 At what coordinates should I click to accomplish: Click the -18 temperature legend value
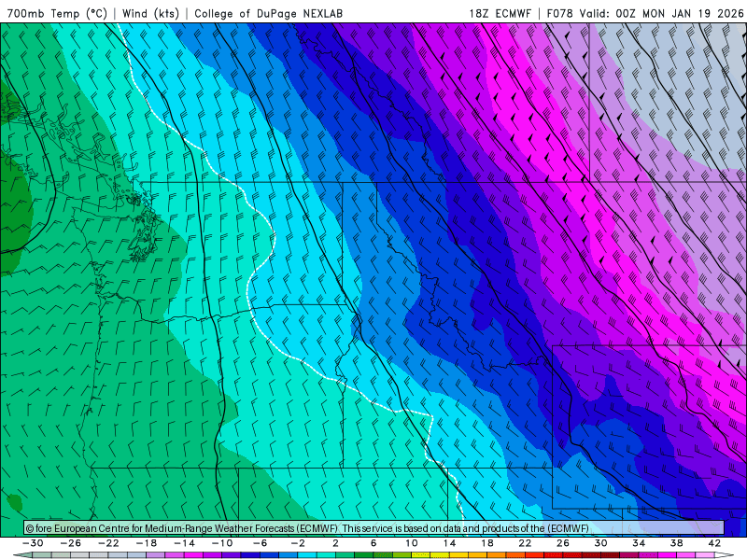(x=147, y=543)
